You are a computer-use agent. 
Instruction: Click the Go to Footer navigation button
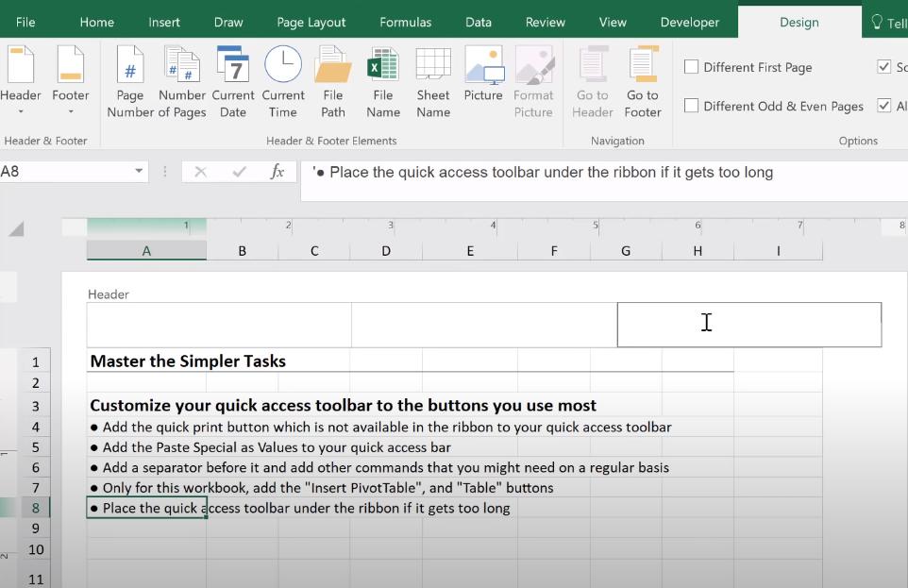pos(642,82)
